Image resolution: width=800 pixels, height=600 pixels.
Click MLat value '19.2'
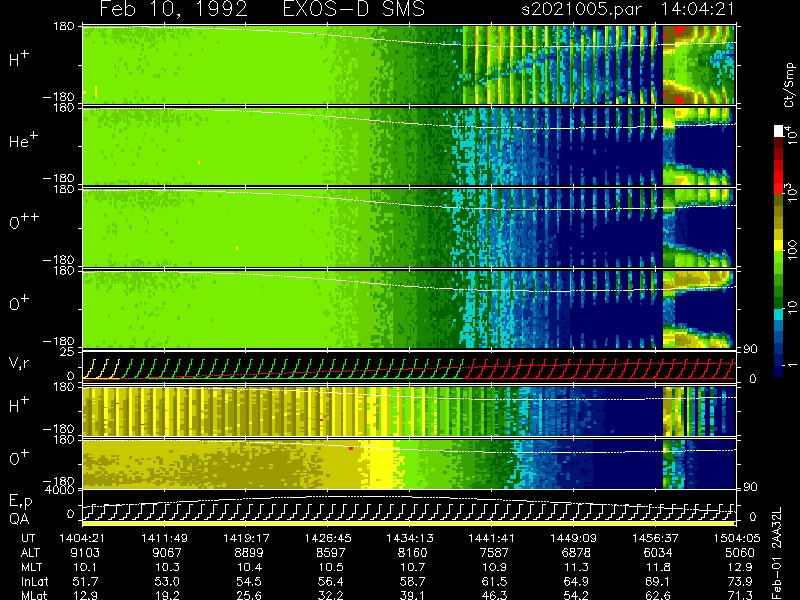167,595
